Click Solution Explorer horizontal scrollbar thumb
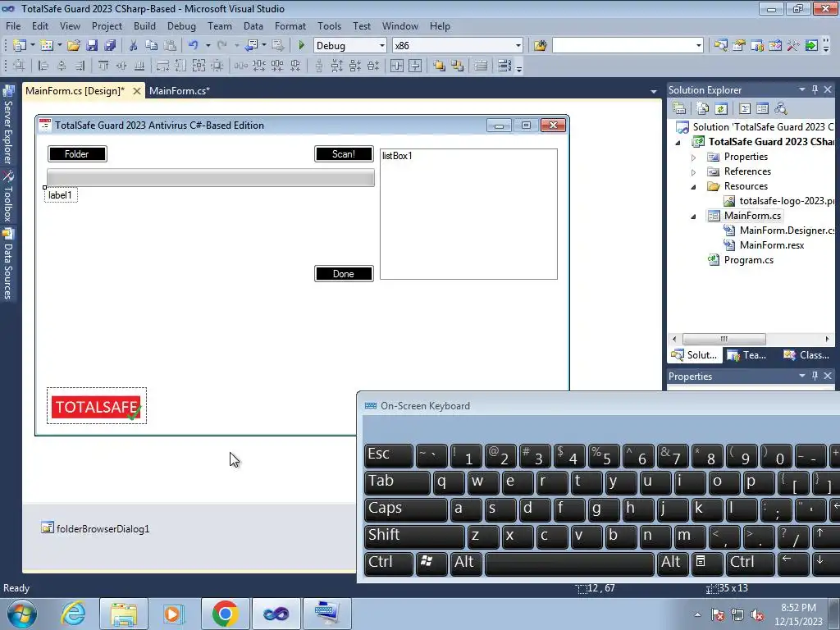The height and width of the screenshot is (630, 840). point(724,339)
